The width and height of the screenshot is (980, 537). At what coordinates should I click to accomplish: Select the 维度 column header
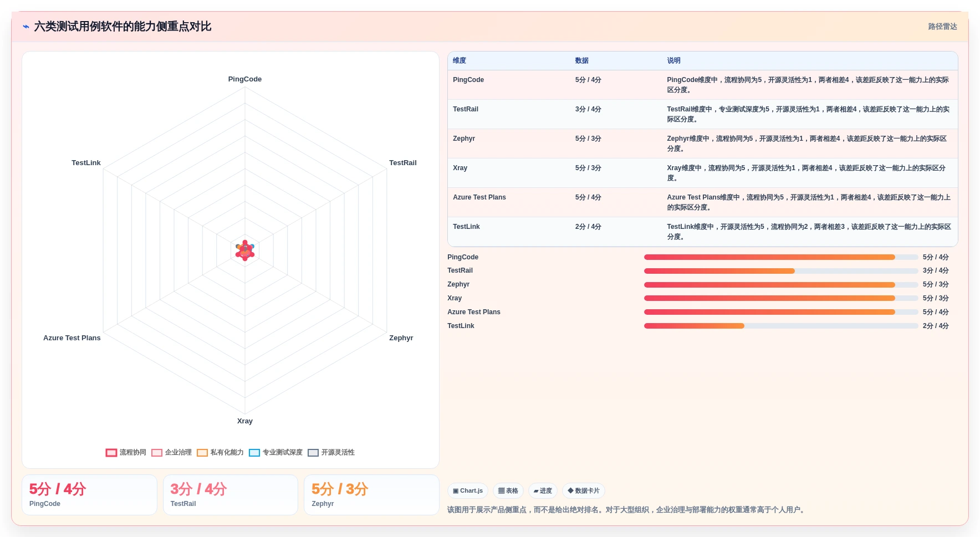(x=460, y=60)
